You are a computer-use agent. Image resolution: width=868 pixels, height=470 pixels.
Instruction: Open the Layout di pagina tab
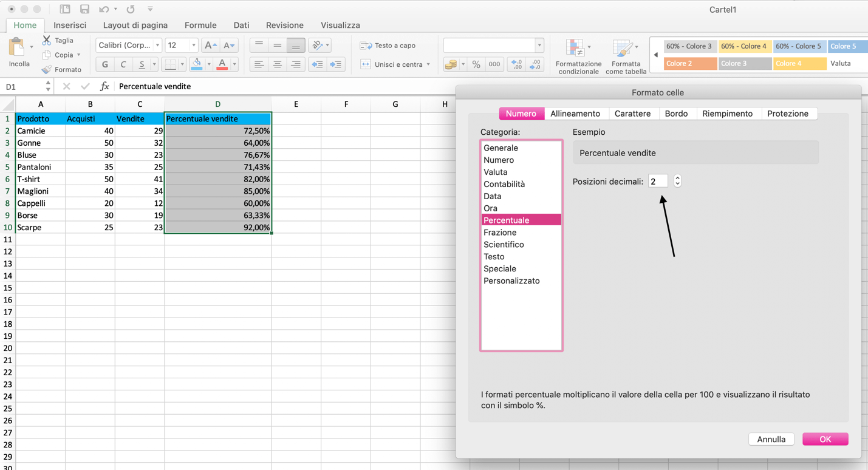pos(135,25)
